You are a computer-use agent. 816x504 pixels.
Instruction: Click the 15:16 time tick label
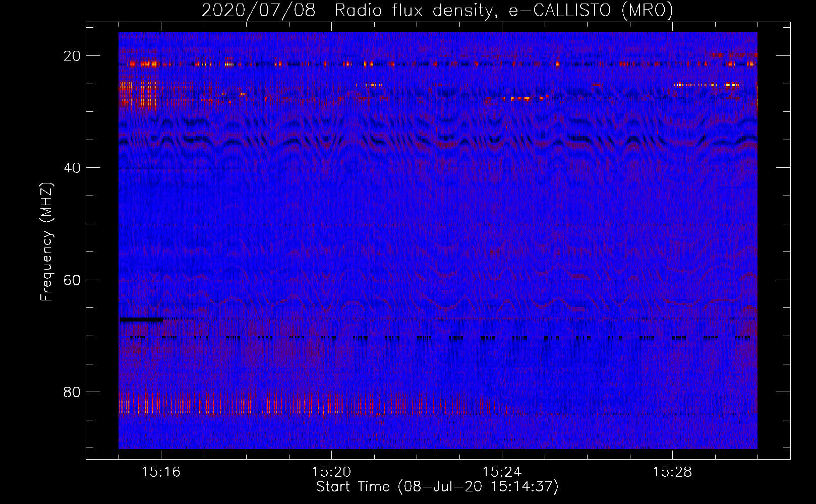click(161, 472)
